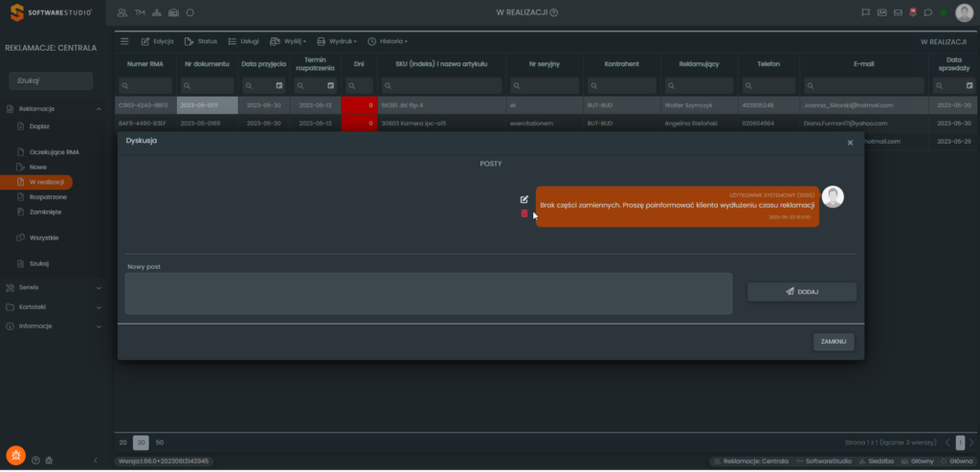Edit the discussion post with pencil icon
980x472 pixels.
click(523, 199)
